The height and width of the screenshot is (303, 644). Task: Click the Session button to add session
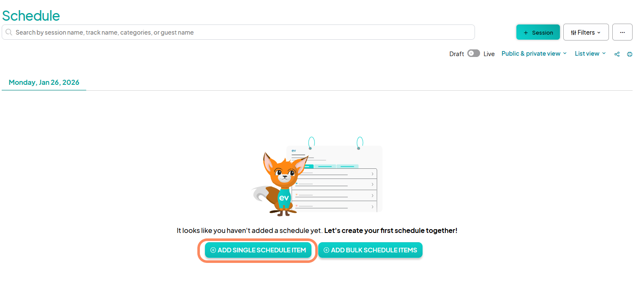pos(538,32)
